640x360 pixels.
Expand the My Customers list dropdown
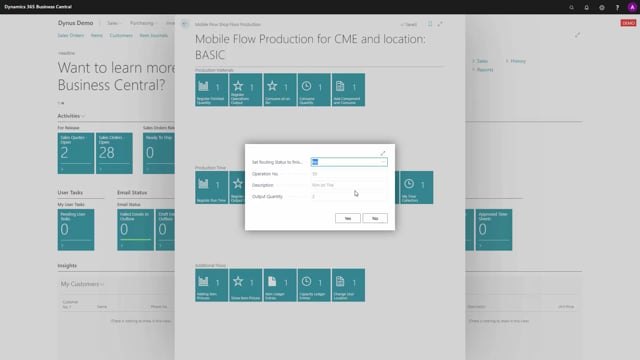(x=102, y=284)
